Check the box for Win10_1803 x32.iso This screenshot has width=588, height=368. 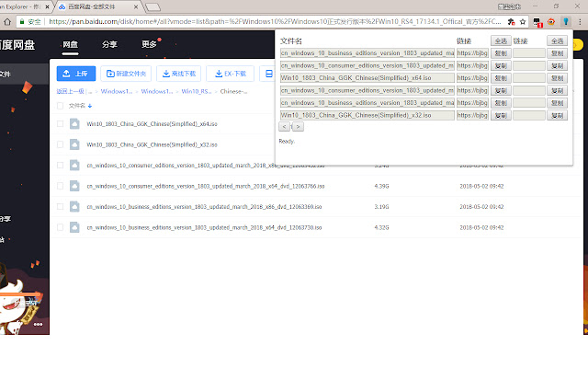60,144
